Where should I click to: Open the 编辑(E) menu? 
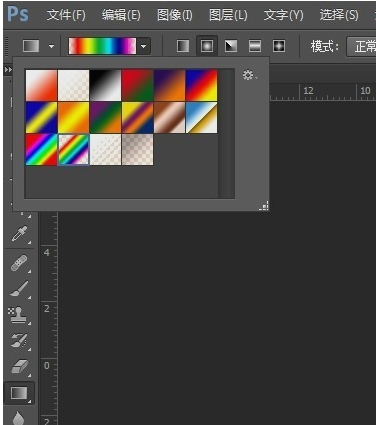[x=121, y=15]
